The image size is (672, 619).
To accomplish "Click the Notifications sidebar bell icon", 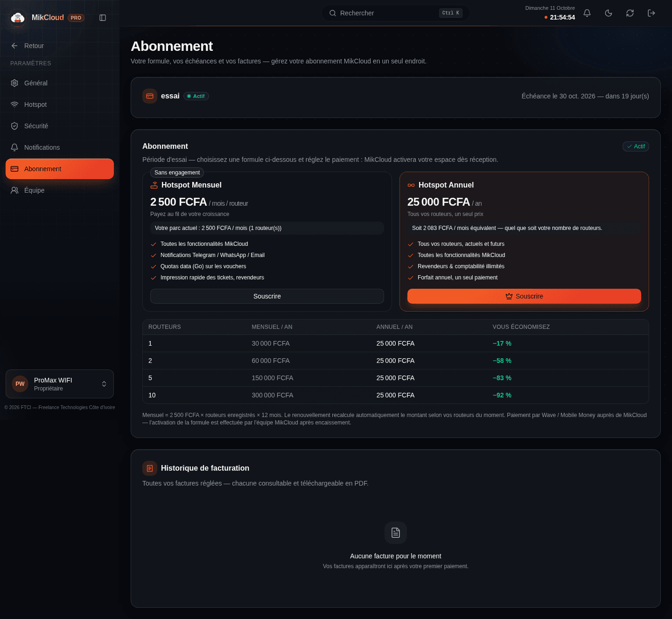I will click(x=14, y=147).
